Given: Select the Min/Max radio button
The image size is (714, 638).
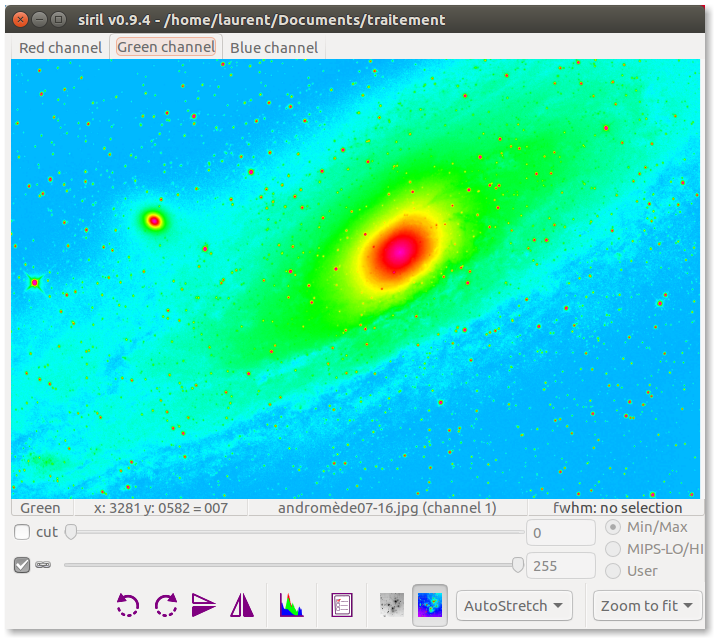Looking at the screenshot, I should [612, 527].
